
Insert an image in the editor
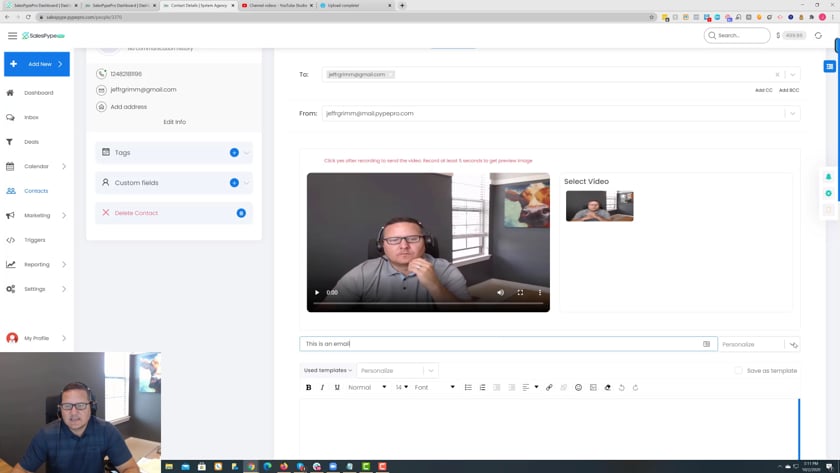[593, 387]
